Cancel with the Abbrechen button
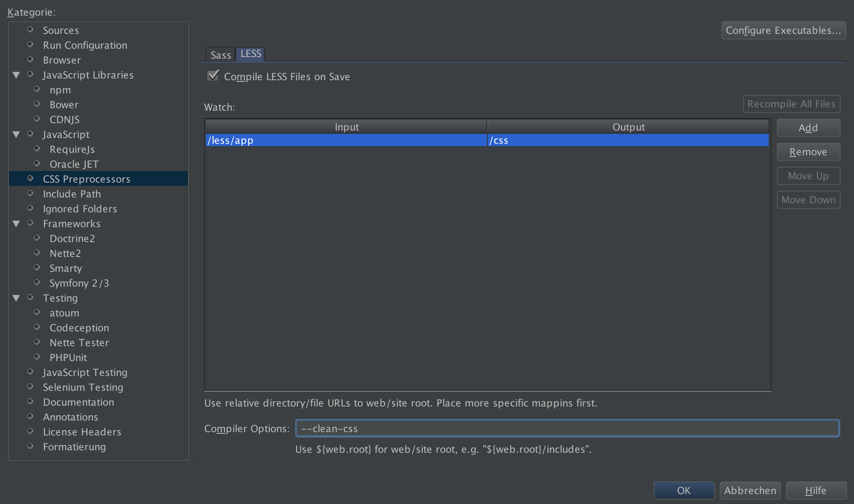The width and height of the screenshot is (854, 504). [750, 490]
